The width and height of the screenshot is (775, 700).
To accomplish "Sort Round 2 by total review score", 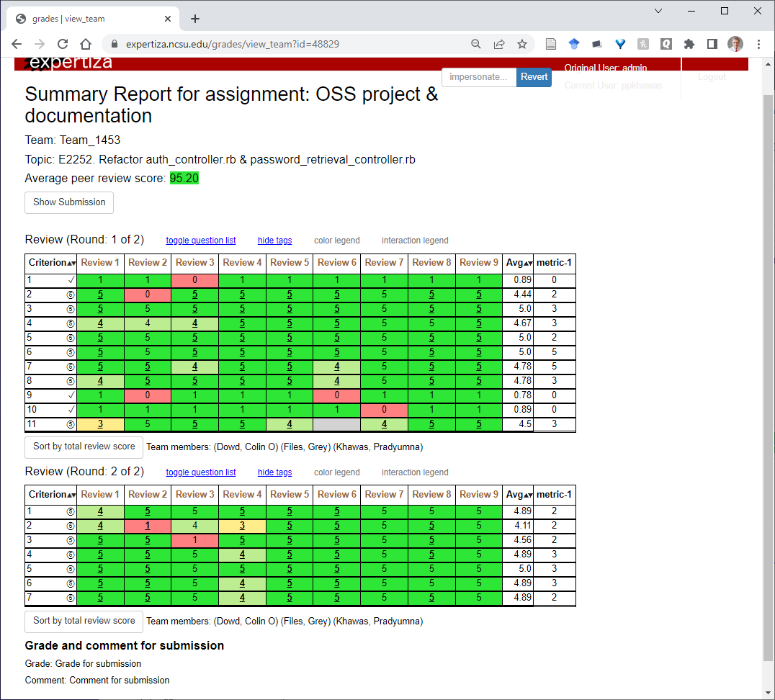I will 83,621.
